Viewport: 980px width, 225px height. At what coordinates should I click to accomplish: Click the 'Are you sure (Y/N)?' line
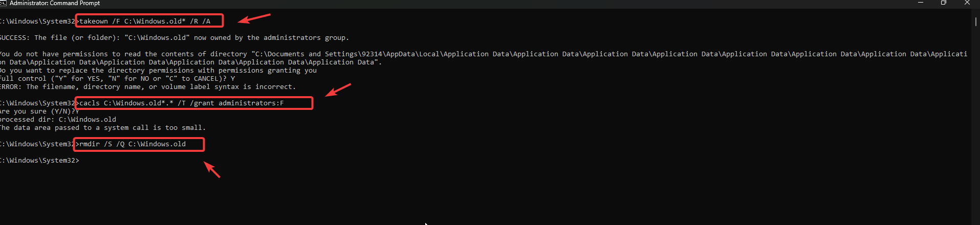click(x=39, y=111)
